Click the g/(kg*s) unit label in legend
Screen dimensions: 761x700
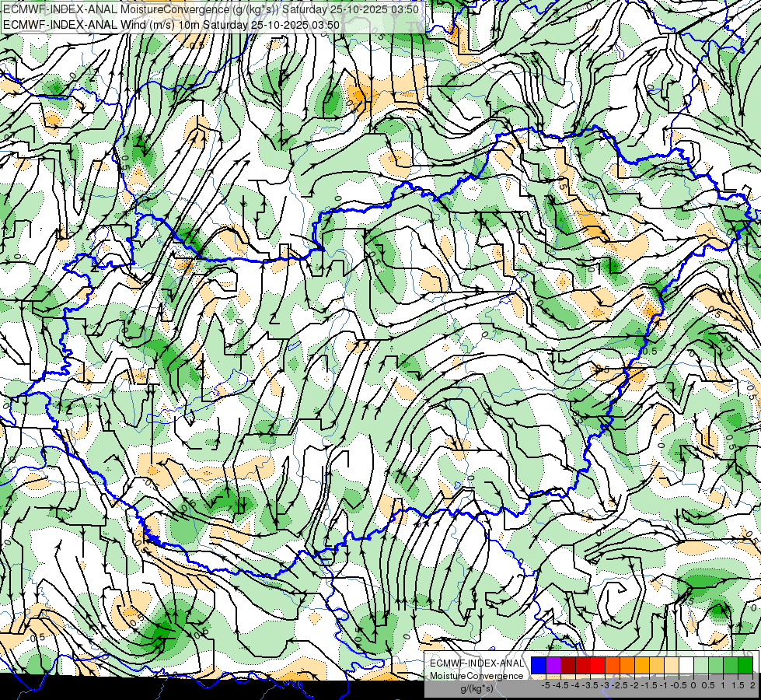476,688
